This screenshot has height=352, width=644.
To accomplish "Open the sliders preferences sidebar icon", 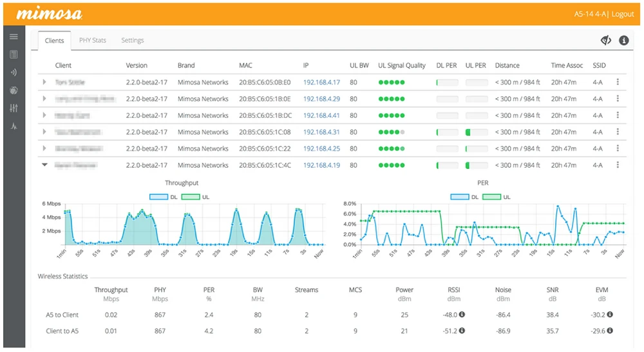I will (14, 108).
